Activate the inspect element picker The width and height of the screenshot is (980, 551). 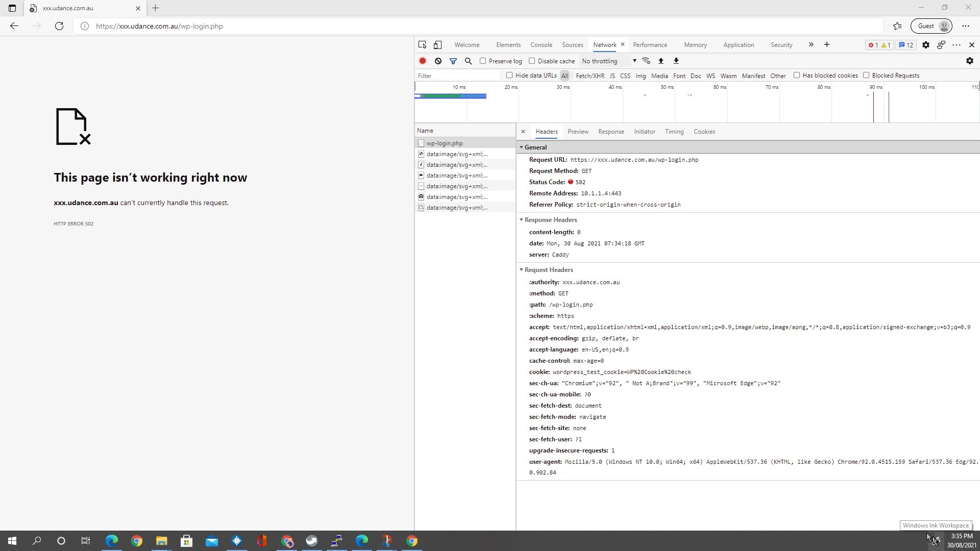pyautogui.click(x=422, y=45)
